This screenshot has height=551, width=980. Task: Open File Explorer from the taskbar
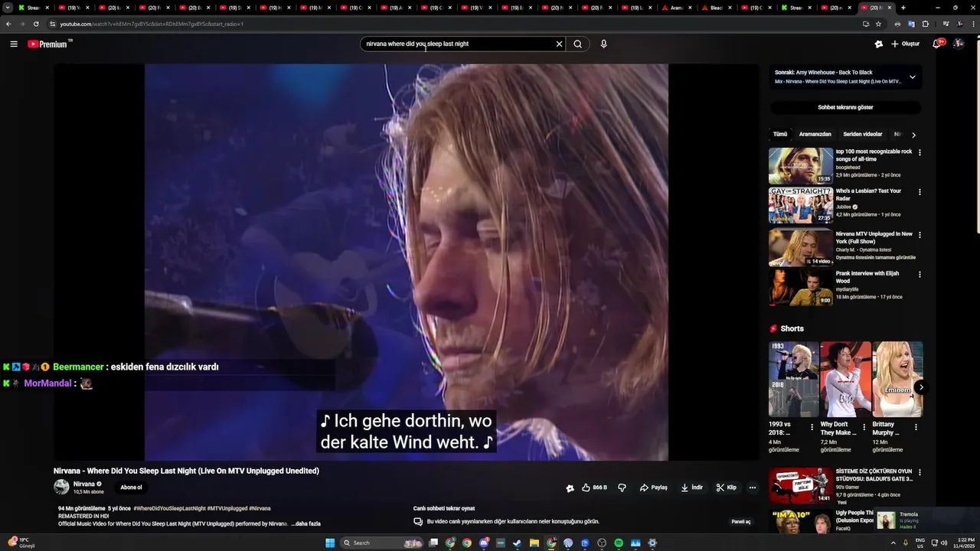[534, 543]
